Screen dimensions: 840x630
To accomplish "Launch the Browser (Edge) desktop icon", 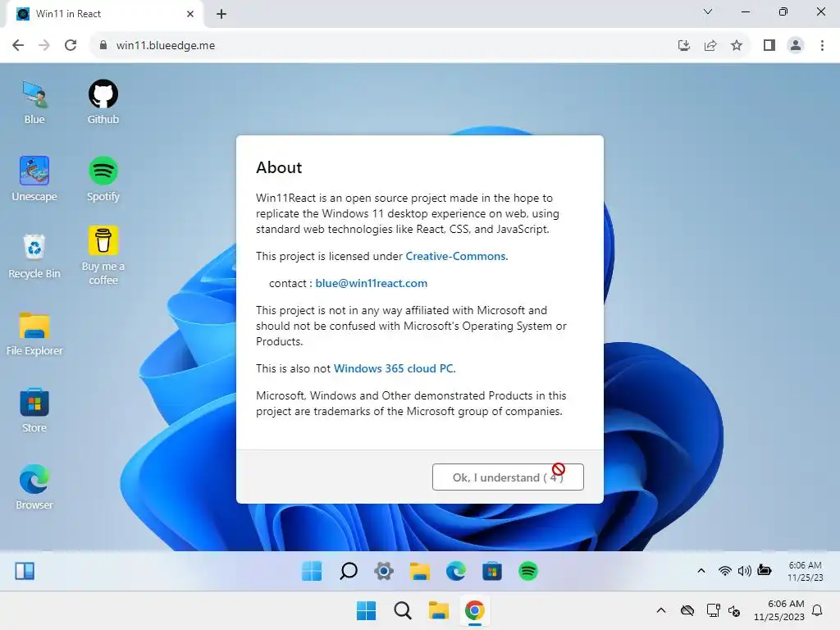I will (x=34, y=487).
